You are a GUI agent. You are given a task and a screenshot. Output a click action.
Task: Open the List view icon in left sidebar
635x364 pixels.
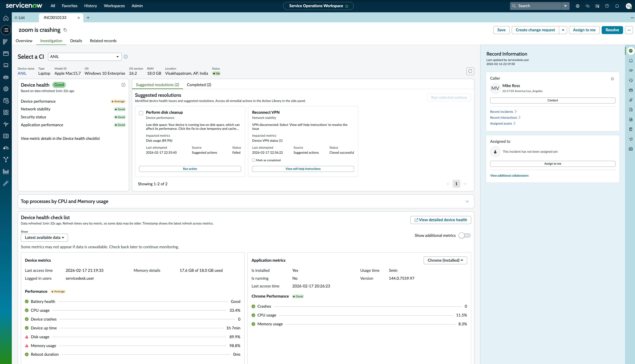pyautogui.click(x=6, y=30)
